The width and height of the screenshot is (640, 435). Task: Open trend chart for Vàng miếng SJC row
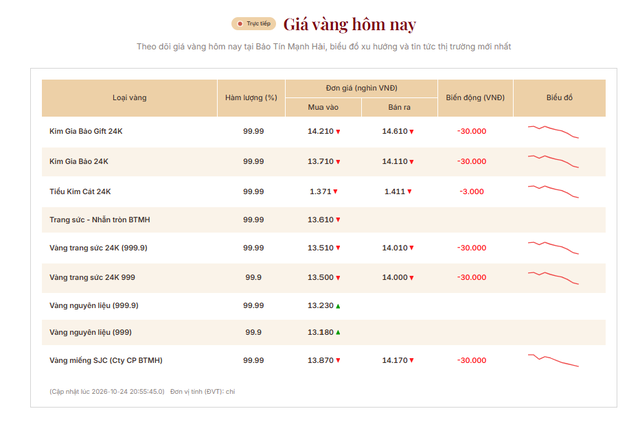coord(553,360)
